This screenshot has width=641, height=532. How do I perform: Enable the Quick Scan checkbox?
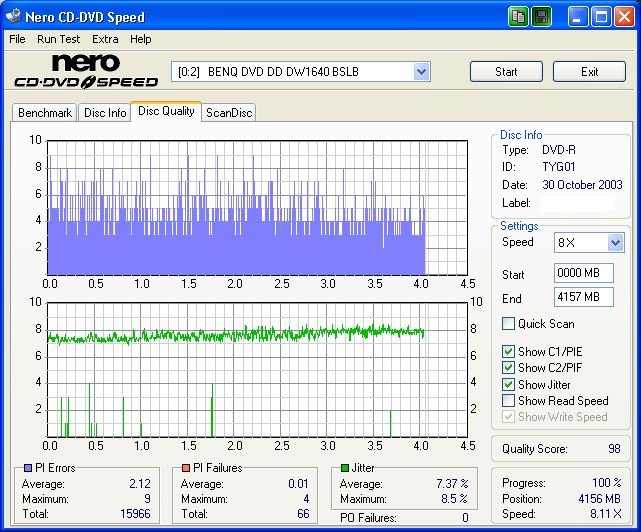509,324
